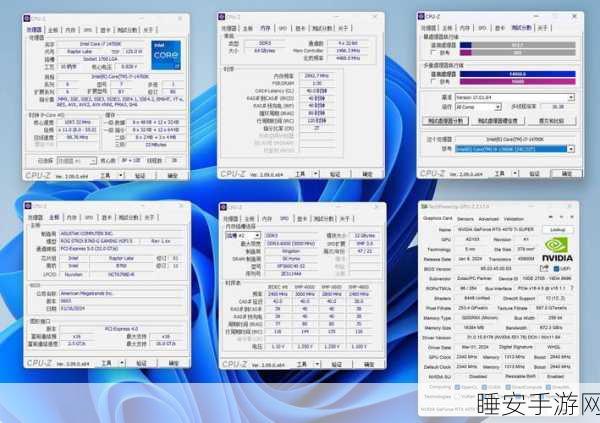Viewport: 600px width, 423px height.
Task: Click 确定 button in processor window
Action: click(173, 175)
